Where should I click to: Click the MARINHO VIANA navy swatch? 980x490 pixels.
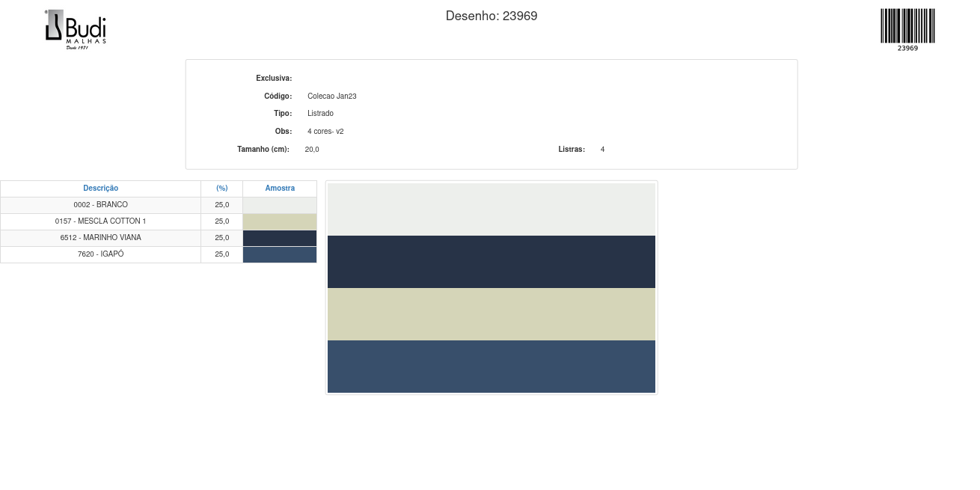[280, 238]
